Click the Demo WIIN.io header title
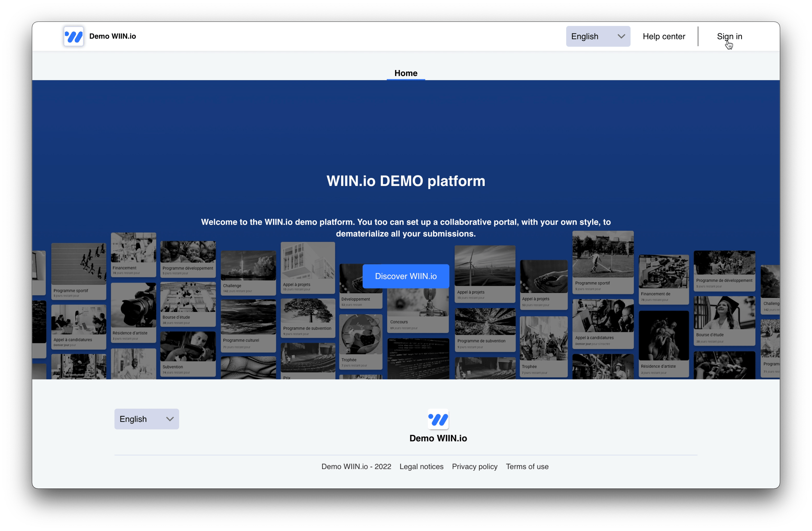This screenshot has height=531, width=812. pyautogui.click(x=113, y=36)
